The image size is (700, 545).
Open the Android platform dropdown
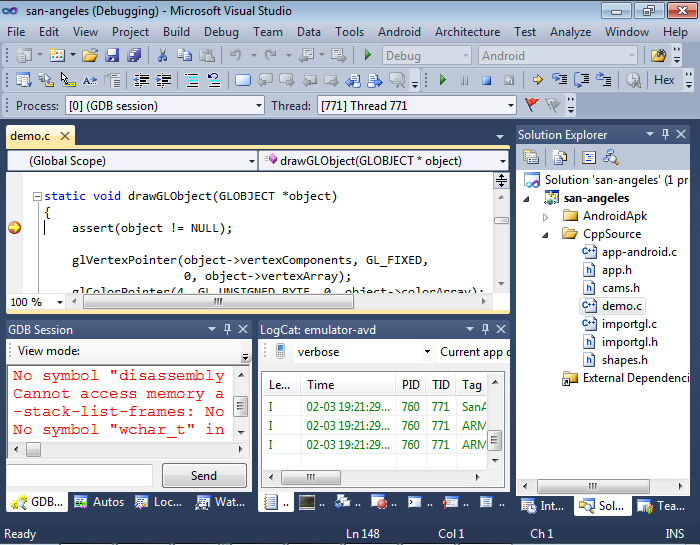[632, 56]
